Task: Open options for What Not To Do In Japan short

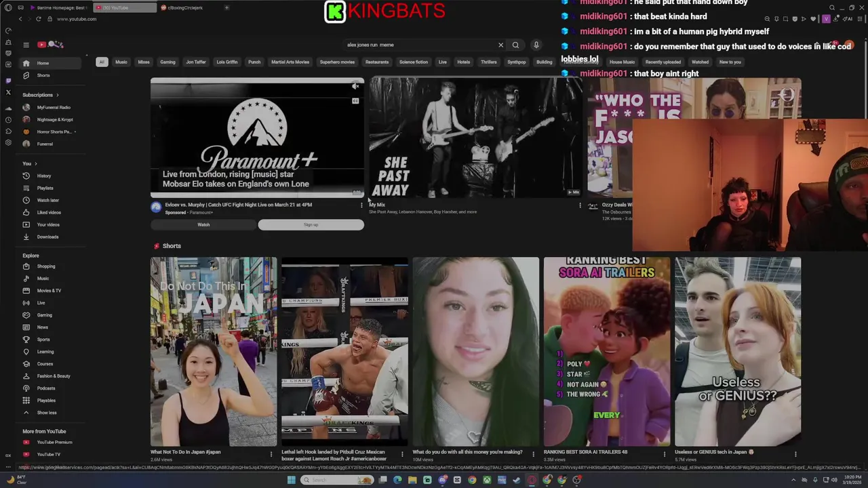Action: point(271,454)
